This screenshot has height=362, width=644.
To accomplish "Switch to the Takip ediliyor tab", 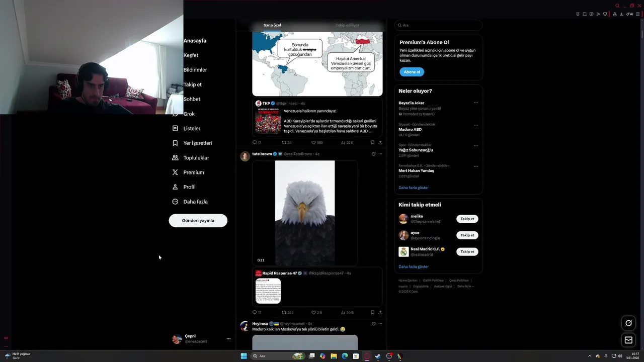I will (x=348, y=25).
